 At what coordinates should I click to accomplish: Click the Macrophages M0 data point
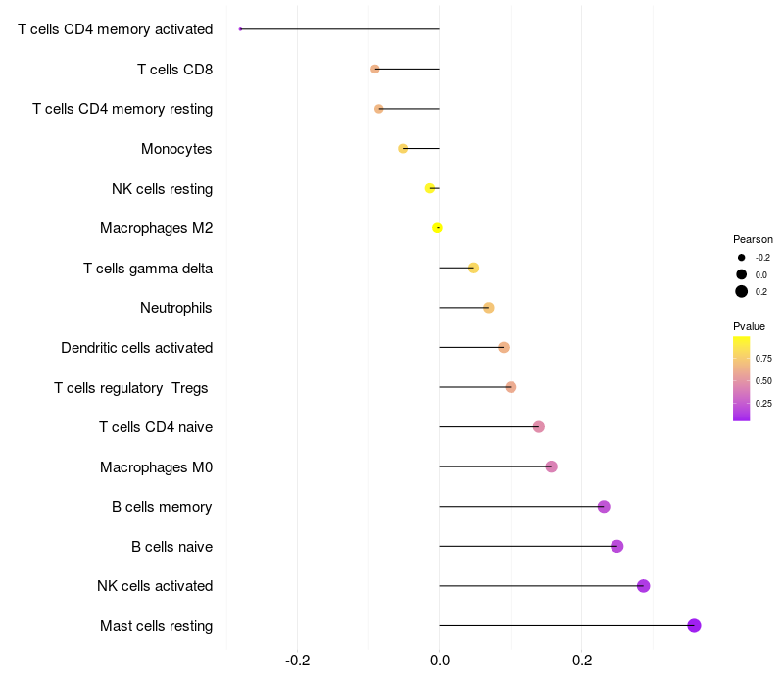point(551,466)
